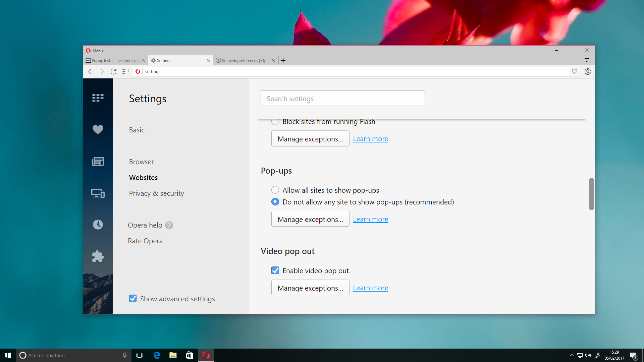Open Extensions puzzle piece icon
The height and width of the screenshot is (362, 644).
click(x=98, y=256)
